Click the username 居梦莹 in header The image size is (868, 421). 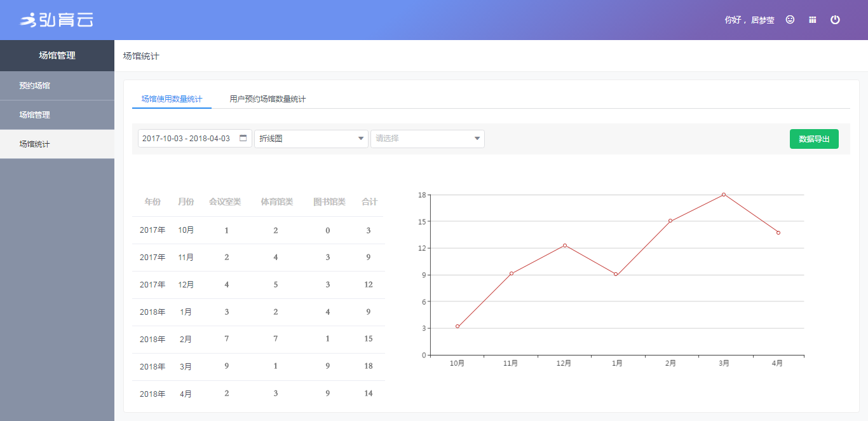pyautogui.click(x=763, y=20)
